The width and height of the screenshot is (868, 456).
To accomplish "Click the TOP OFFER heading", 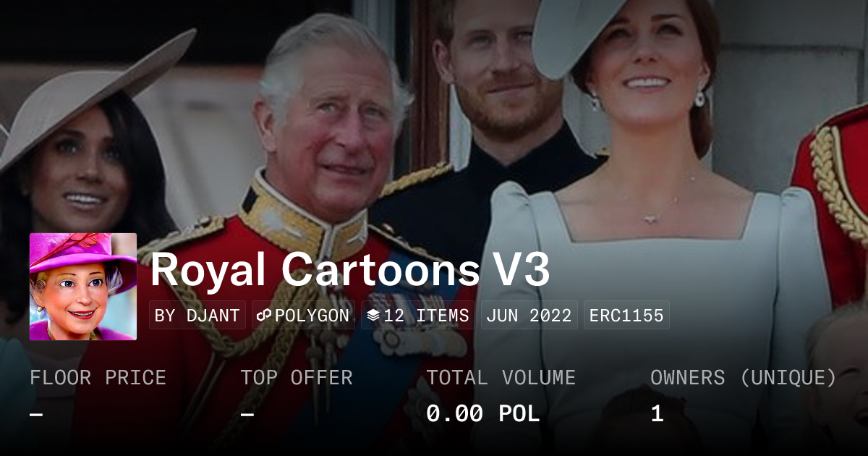I will pyautogui.click(x=297, y=378).
